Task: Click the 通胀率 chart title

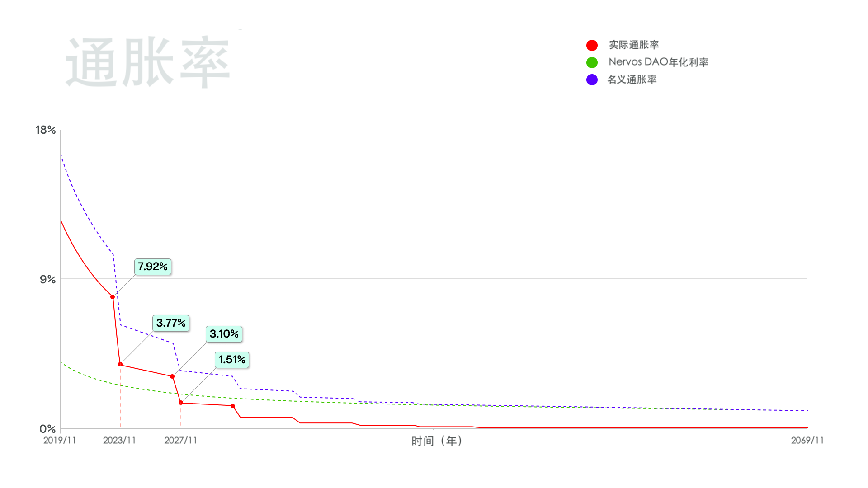Action: pos(148,62)
